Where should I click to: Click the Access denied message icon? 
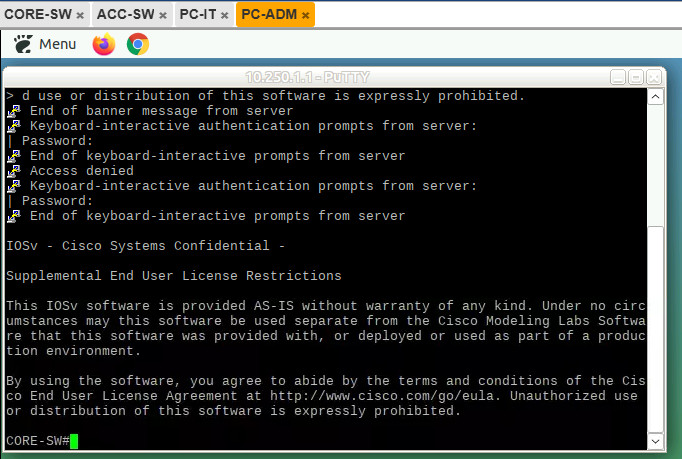click(13, 171)
